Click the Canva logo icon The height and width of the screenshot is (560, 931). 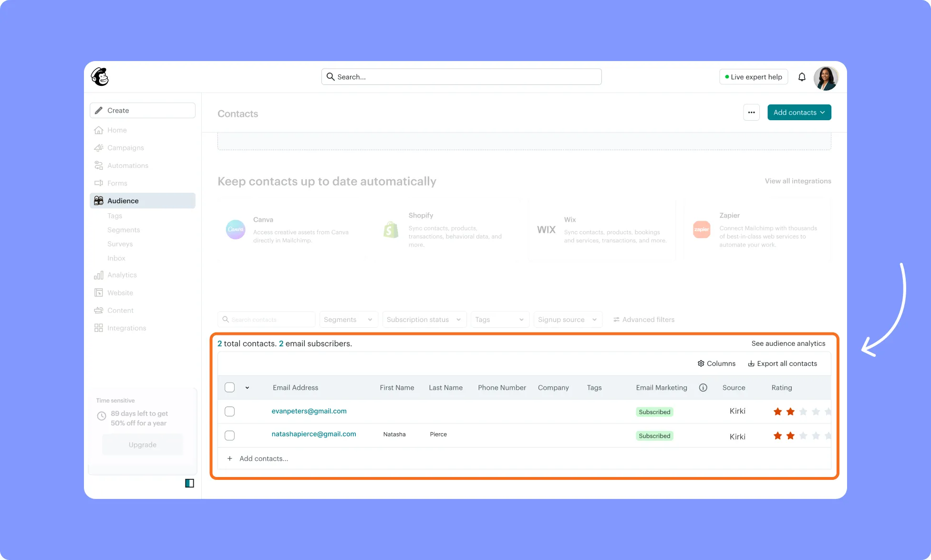(x=235, y=229)
